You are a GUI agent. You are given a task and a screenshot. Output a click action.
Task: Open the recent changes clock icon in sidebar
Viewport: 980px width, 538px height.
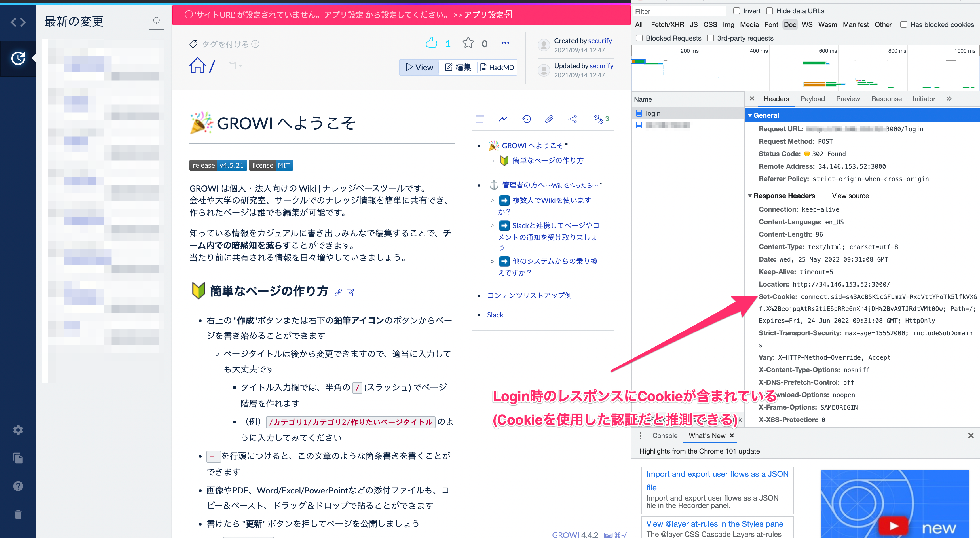click(x=18, y=58)
